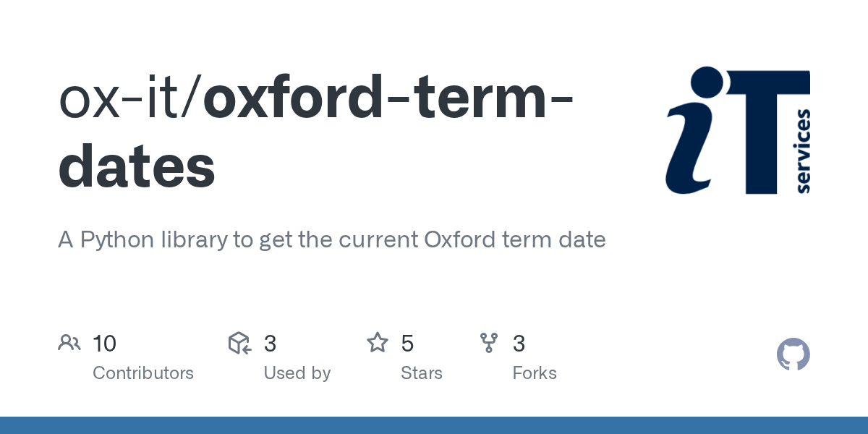The image size is (868, 434).
Task: Click the Contributors people icon
Action: [x=69, y=343]
